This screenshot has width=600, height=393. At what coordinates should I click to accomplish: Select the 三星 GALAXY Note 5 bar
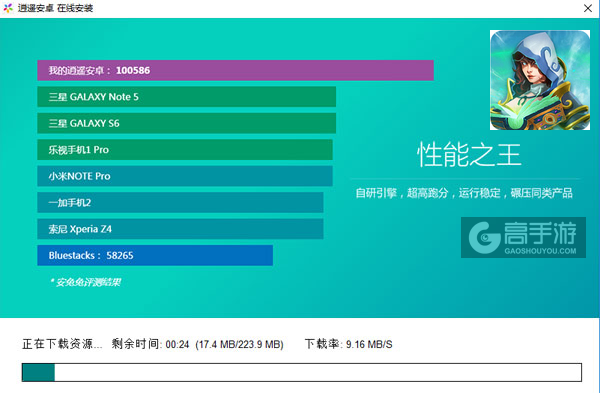tap(186, 97)
